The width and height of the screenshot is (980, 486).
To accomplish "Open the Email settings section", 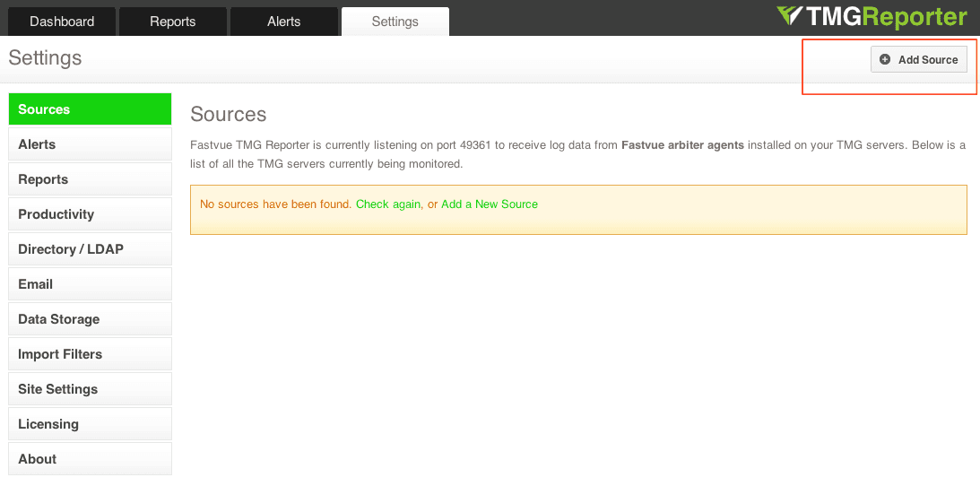I will 90,284.
